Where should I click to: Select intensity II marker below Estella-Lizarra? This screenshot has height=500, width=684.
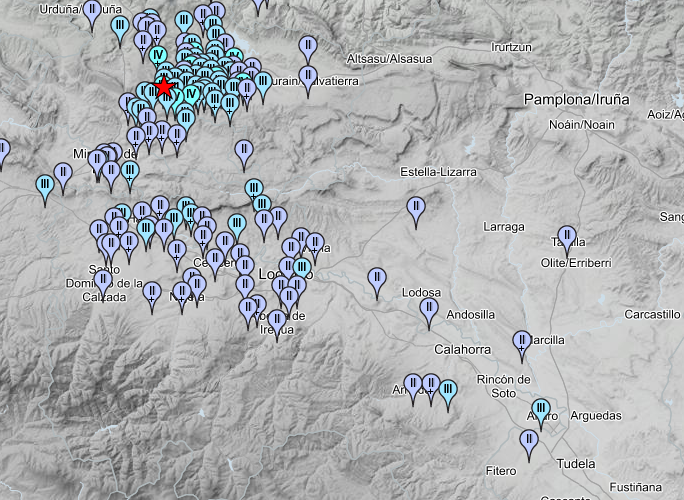tap(416, 209)
